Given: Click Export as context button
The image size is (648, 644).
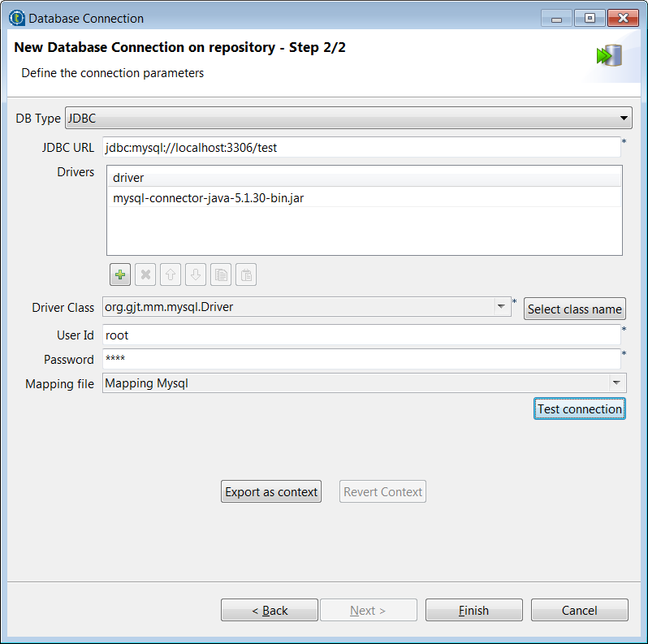Looking at the screenshot, I should (271, 491).
